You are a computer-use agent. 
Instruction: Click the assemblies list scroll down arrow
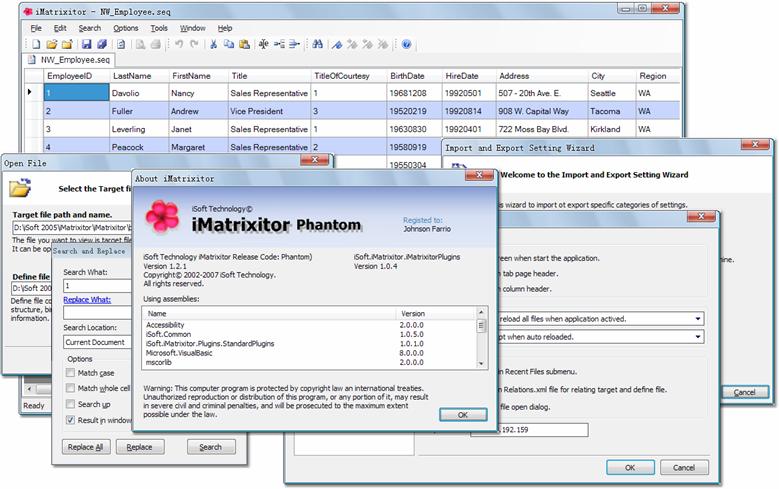(480, 364)
